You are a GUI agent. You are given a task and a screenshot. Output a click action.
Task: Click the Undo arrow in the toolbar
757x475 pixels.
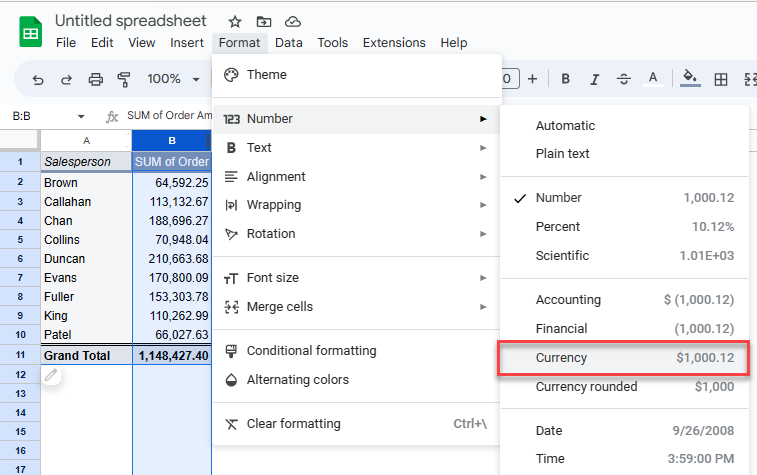pos(38,79)
